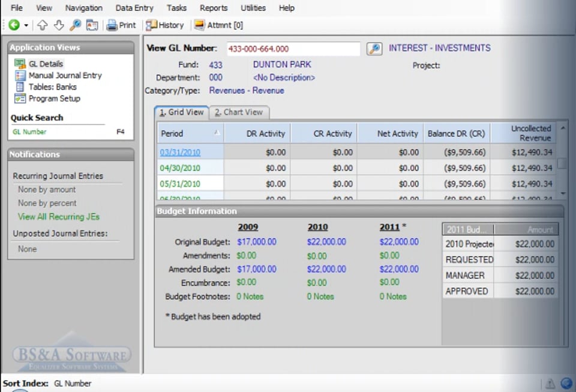
Task: Open the Data Entry menu
Action: pos(134,8)
